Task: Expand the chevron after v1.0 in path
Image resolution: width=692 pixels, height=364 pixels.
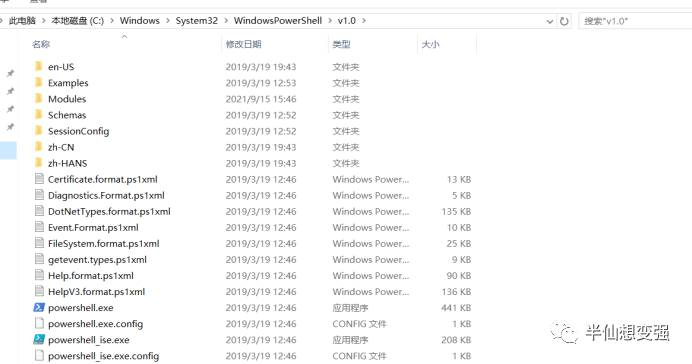Action: (x=364, y=21)
